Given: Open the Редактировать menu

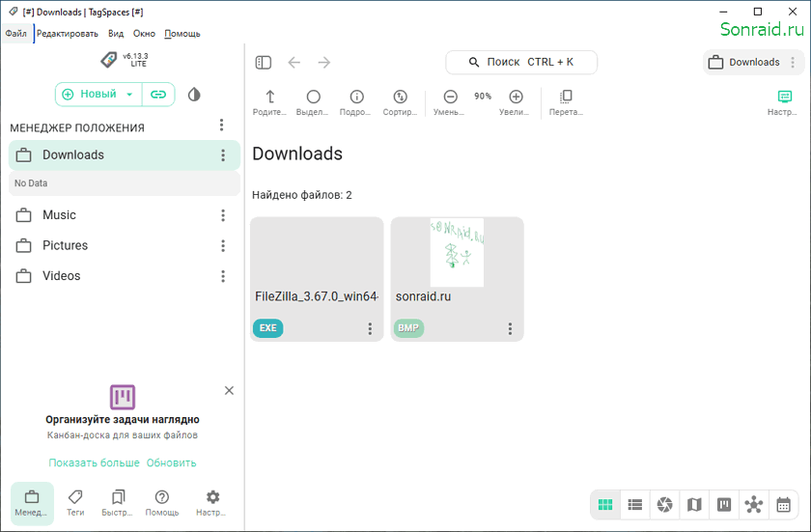Looking at the screenshot, I should pyautogui.click(x=68, y=34).
